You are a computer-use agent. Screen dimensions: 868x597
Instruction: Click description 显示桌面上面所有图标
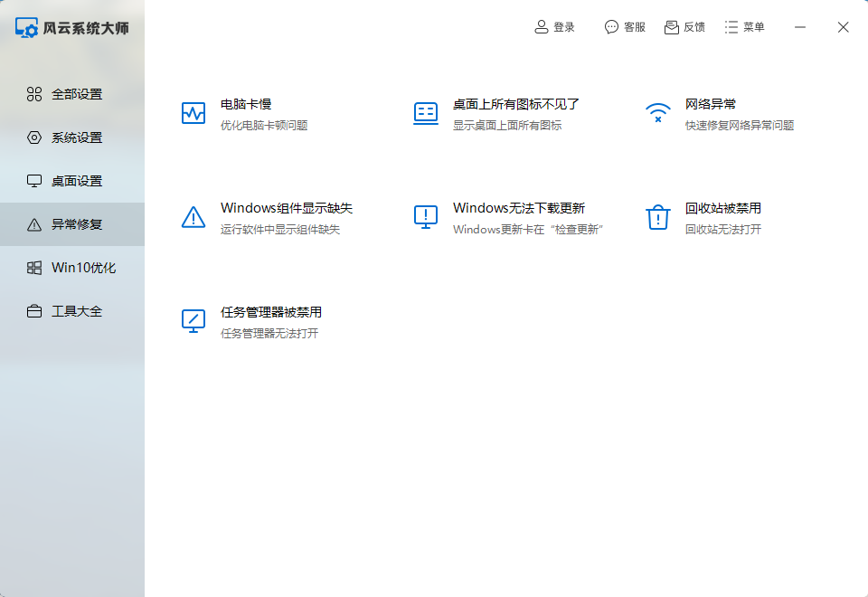507,126
